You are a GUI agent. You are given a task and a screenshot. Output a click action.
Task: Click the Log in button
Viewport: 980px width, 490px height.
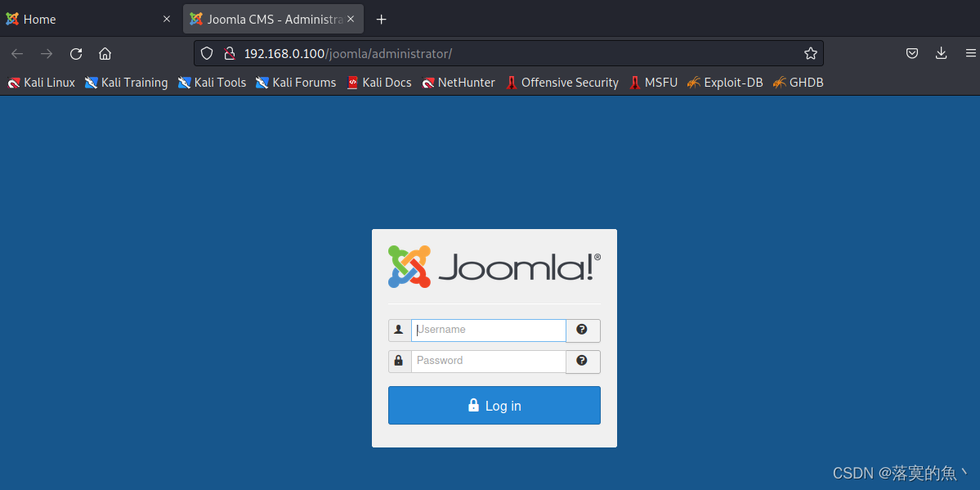[494, 406]
